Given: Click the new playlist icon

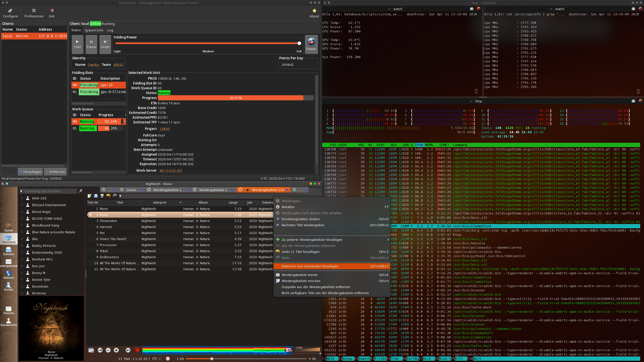Looking at the screenshot, I should (89, 196).
